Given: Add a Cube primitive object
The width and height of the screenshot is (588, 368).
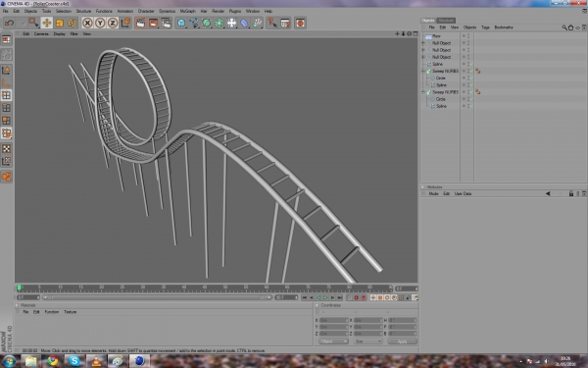Looking at the screenshot, I should [181, 23].
